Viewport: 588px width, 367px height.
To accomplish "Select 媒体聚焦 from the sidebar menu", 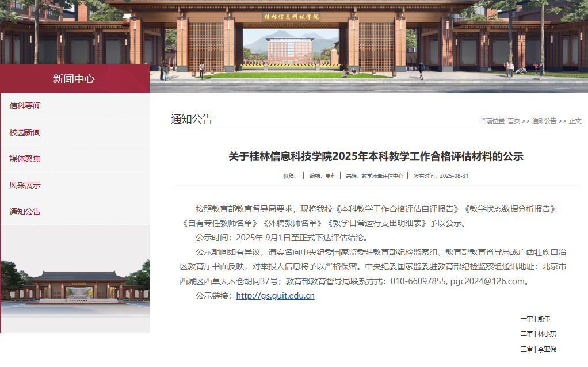I will click(25, 159).
